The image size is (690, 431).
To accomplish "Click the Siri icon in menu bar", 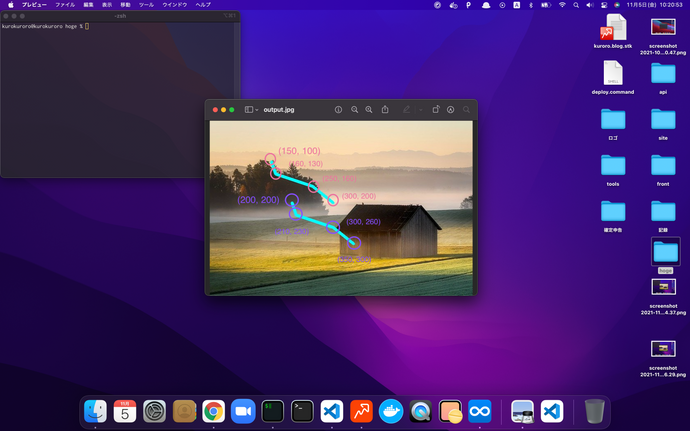I will [617, 5].
